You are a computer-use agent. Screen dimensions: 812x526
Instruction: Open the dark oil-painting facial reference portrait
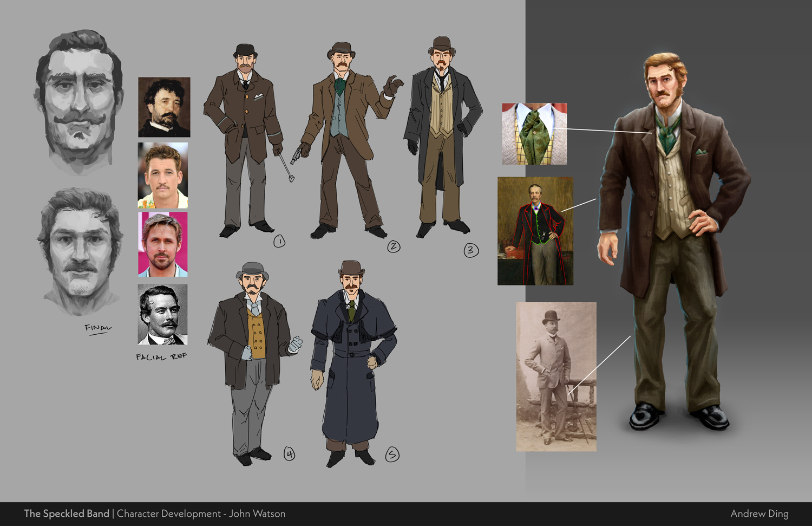click(164, 107)
